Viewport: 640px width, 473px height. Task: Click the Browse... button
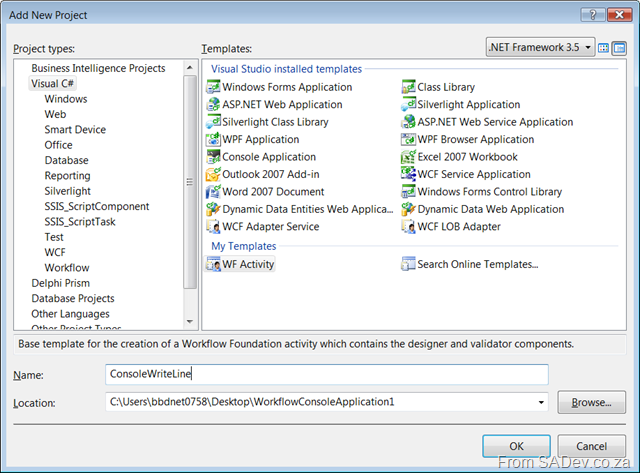(591, 402)
